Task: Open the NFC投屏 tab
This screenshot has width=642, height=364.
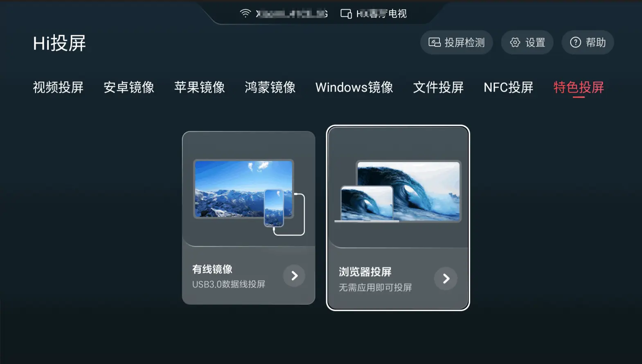Action: pos(509,87)
